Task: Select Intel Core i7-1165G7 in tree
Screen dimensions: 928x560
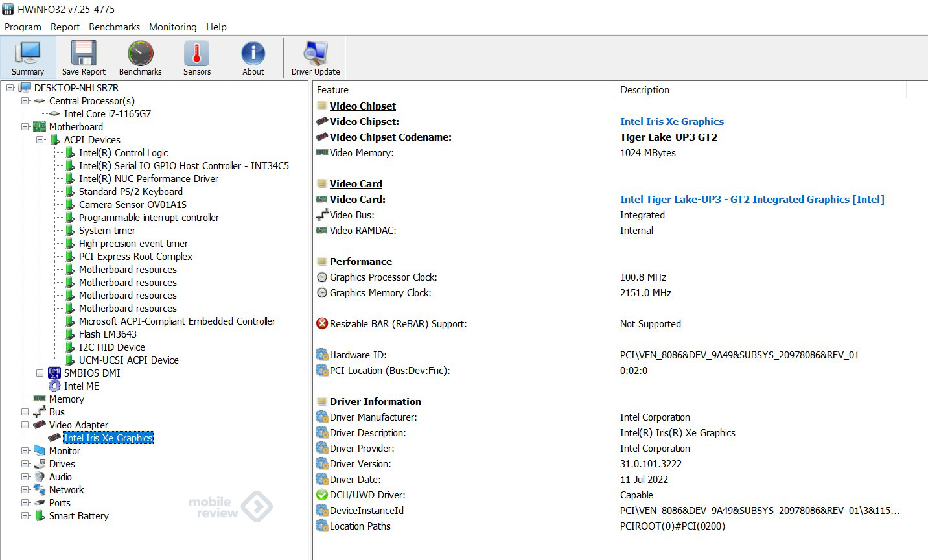Action: 107,113
